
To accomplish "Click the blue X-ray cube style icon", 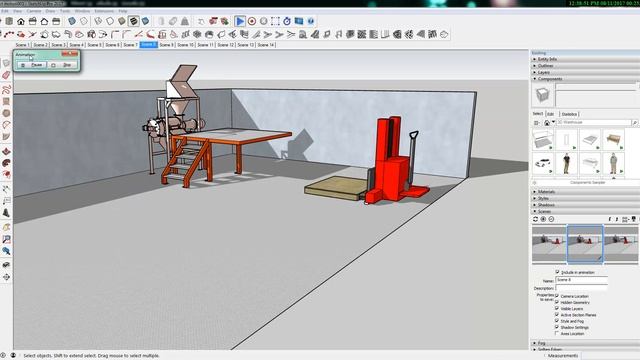I will point(72,21).
